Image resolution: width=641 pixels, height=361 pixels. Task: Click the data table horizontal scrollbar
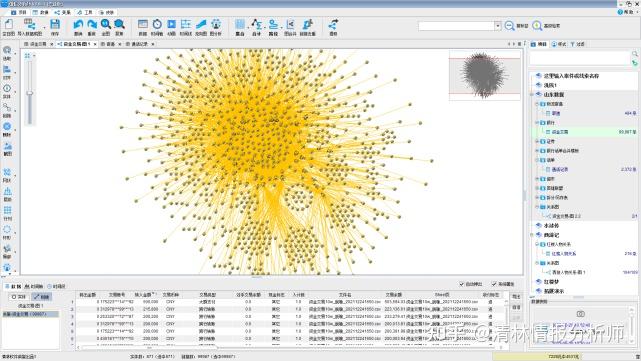click(x=149, y=348)
